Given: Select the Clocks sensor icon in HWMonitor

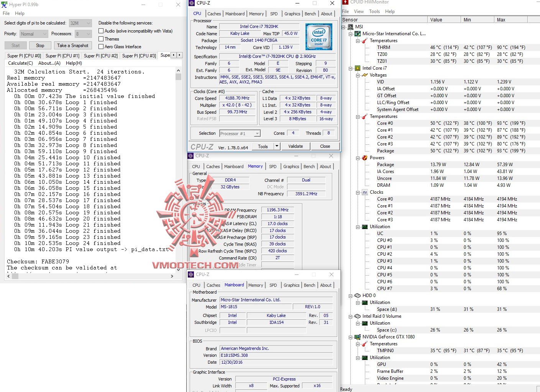Looking at the screenshot, I should point(364,192).
